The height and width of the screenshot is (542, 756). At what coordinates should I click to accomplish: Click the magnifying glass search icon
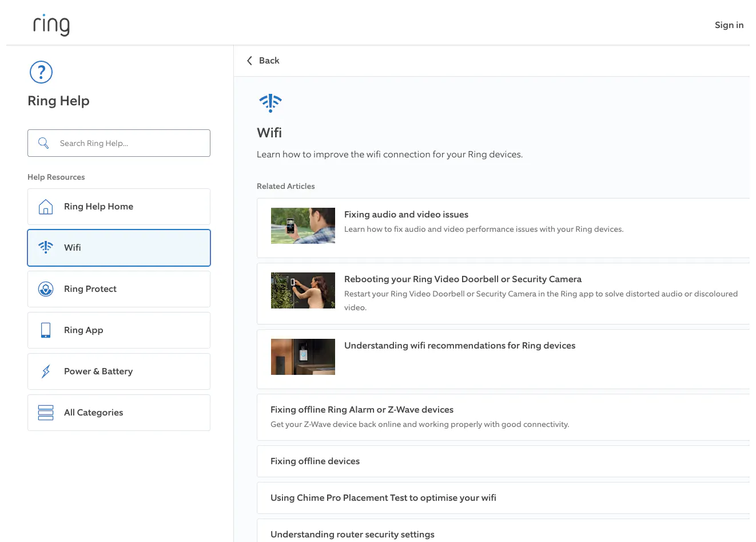click(x=43, y=143)
